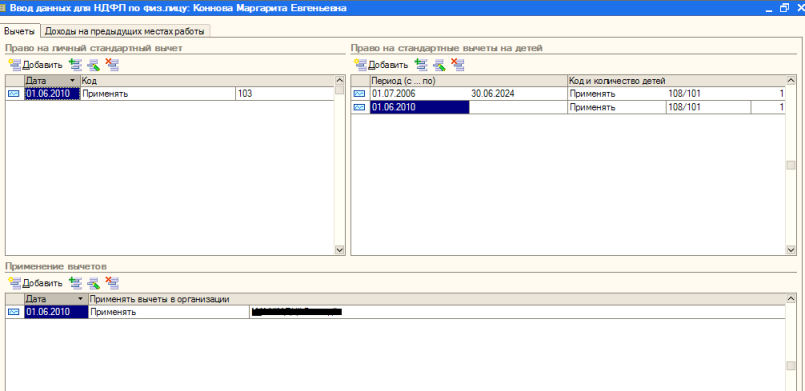Image resolution: width=805 pixels, height=391 pixels.
Task: Switch to Доходы на предыдущих местах работы tab
Action: pyautogui.click(x=125, y=31)
